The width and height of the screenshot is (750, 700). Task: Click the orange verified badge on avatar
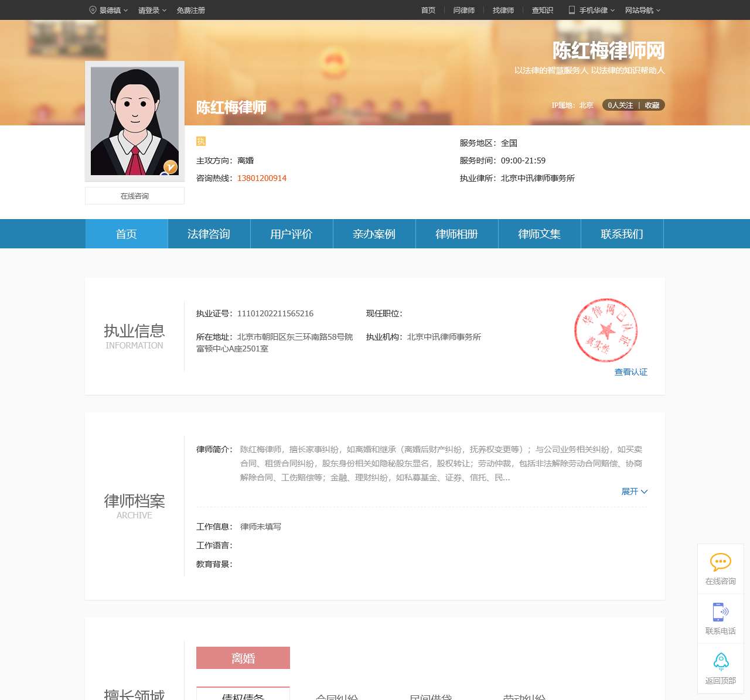(x=170, y=167)
